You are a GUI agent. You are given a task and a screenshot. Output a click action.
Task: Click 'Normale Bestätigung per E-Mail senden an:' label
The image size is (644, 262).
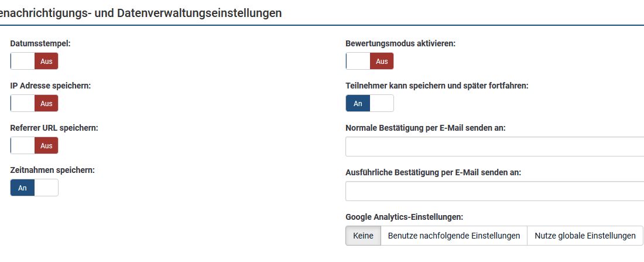(426, 128)
